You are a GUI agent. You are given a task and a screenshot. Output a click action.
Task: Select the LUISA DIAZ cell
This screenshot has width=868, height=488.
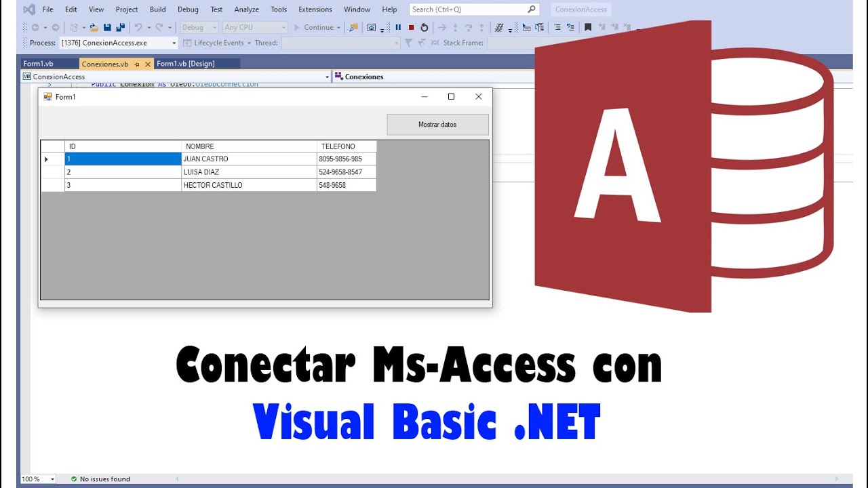[249, 172]
